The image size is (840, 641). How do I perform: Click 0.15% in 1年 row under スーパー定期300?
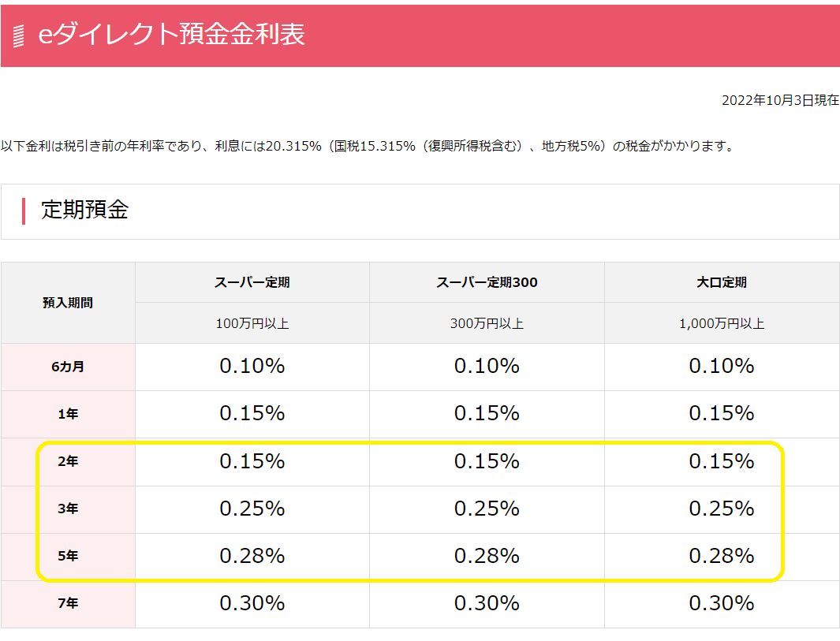(487, 413)
